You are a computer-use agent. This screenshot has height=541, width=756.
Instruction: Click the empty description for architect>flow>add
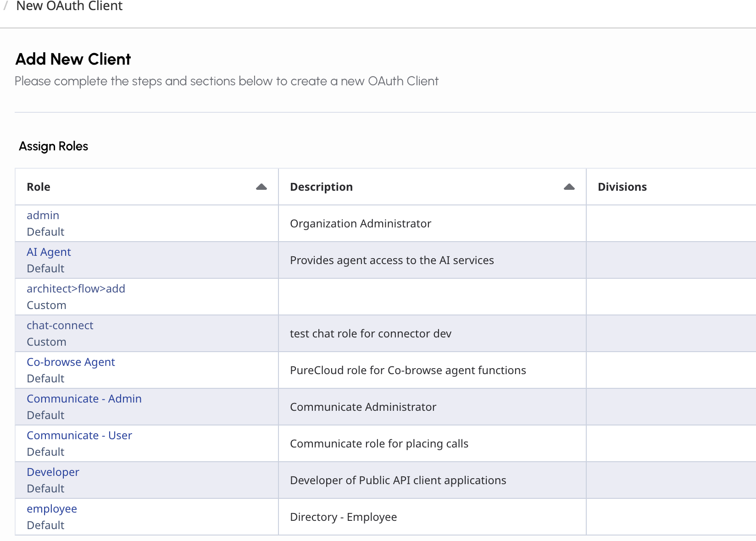pyautogui.click(x=432, y=297)
